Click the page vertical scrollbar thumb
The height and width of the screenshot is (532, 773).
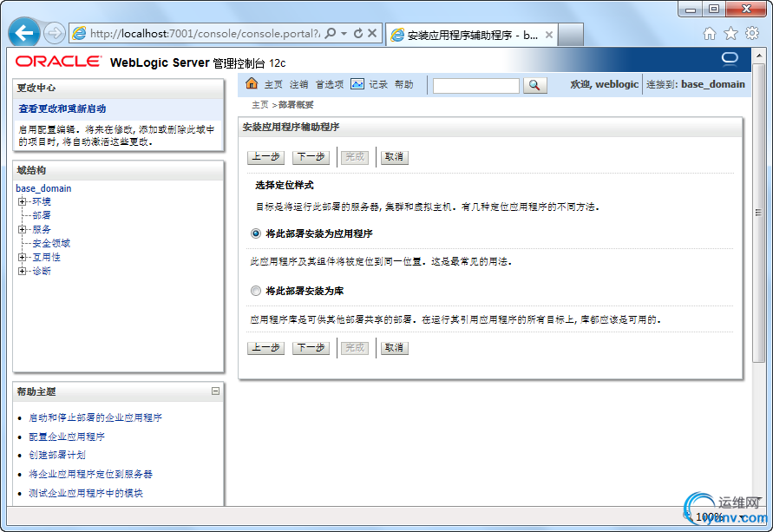759,213
